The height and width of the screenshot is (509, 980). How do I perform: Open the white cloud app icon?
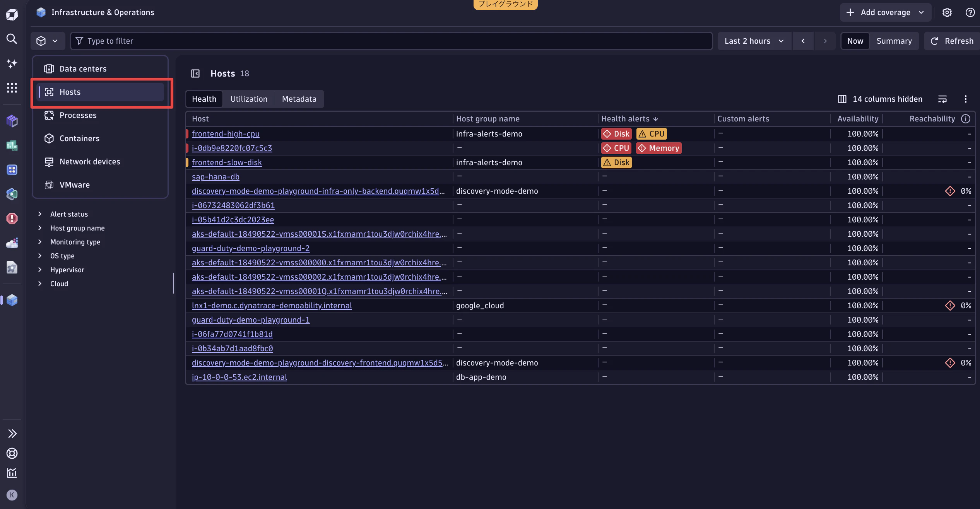click(12, 243)
